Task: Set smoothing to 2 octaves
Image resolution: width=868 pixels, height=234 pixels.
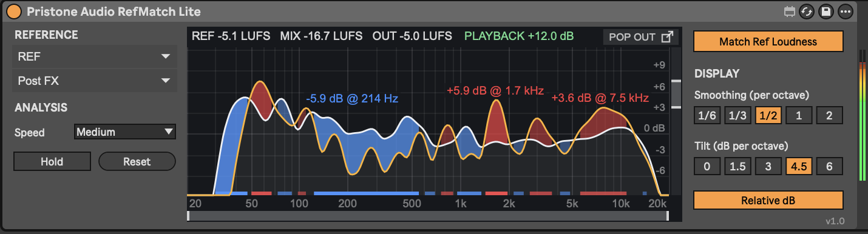Action: click(829, 116)
